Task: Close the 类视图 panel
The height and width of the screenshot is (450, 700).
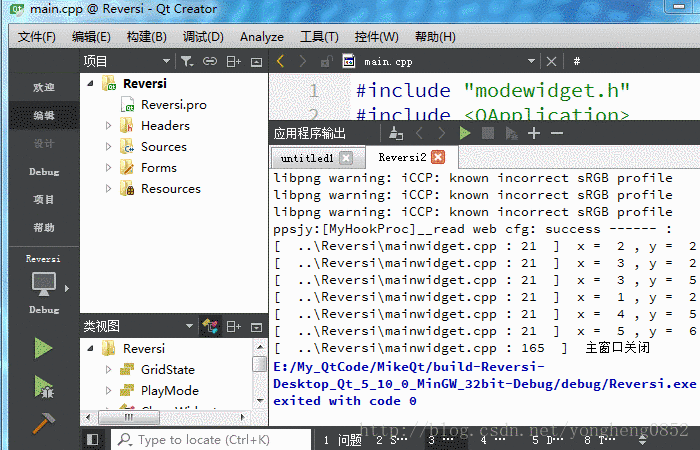Action: pyautogui.click(x=256, y=327)
